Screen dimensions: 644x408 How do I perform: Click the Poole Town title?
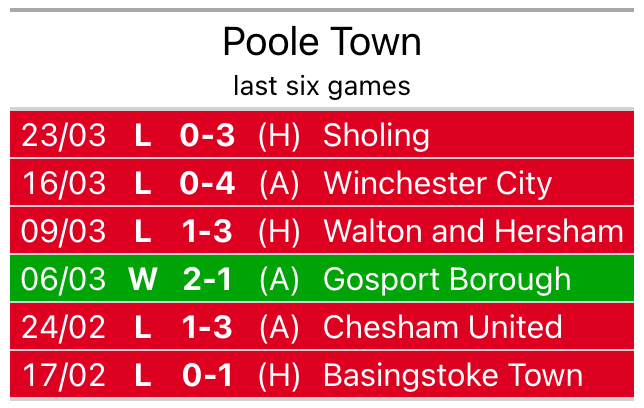(x=322, y=42)
